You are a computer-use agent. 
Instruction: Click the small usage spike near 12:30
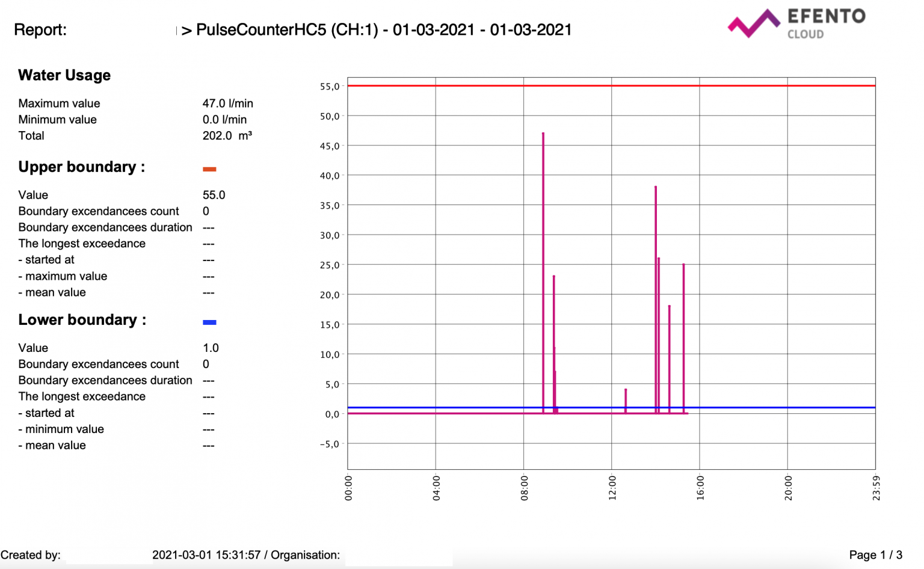point(626,400)
